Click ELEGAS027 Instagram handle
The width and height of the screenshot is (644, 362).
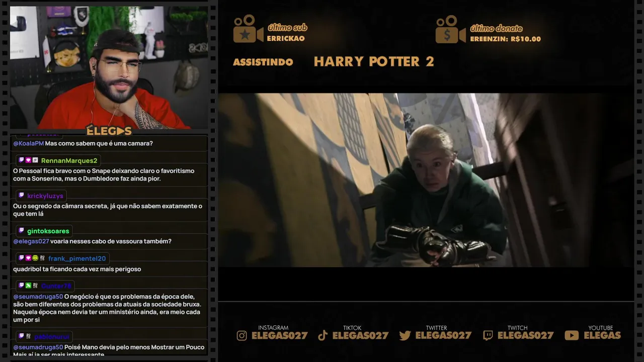click(x=280, y=335)
